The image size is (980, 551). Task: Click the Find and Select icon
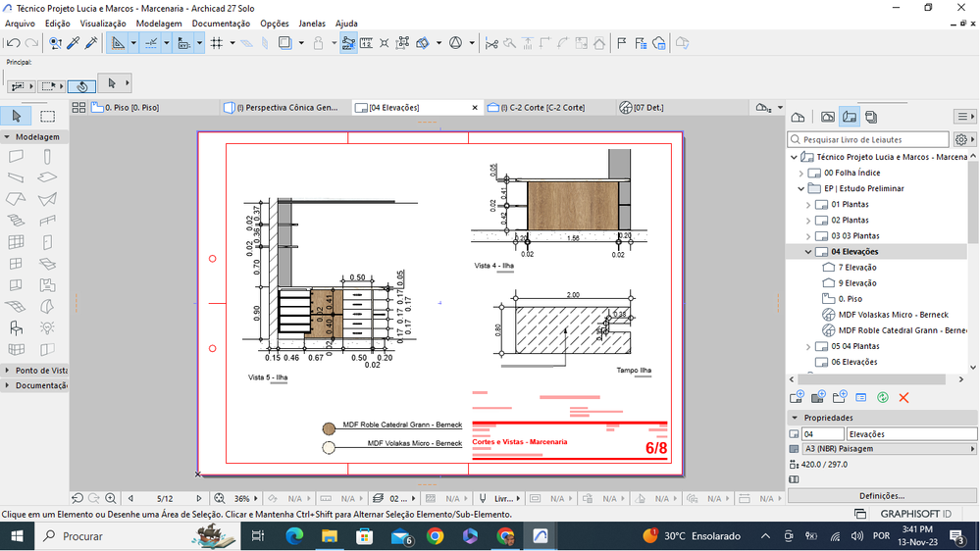(x=55, y=43)
